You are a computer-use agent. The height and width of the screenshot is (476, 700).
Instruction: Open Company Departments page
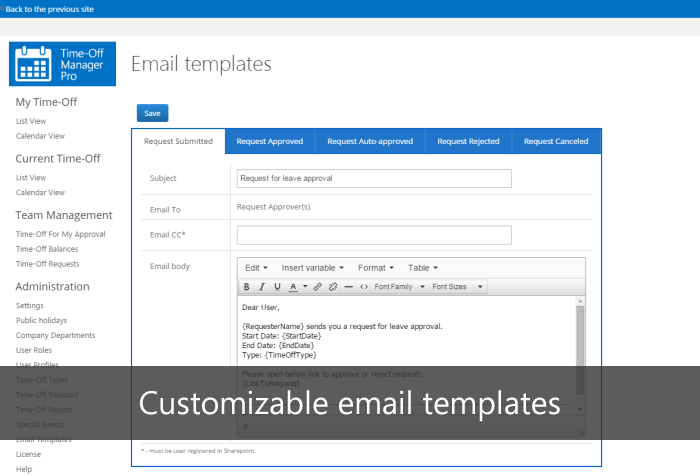(x=55, y=335)
